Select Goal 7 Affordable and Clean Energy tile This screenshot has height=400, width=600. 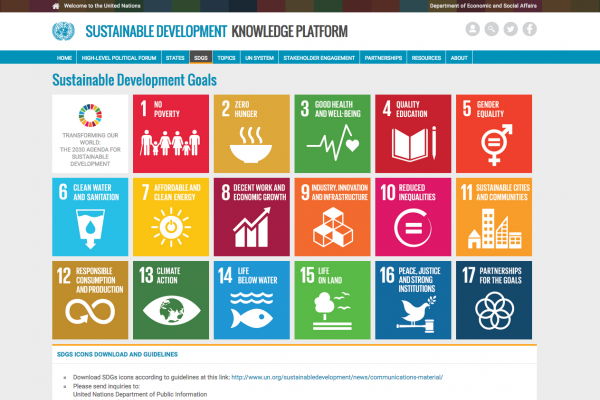[171, 217]
